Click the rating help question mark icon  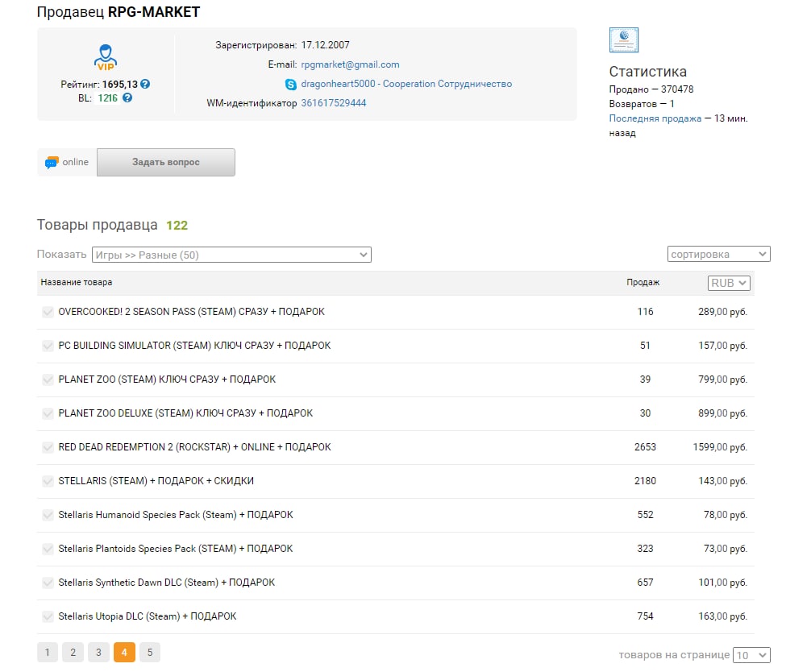click(145, 84)
